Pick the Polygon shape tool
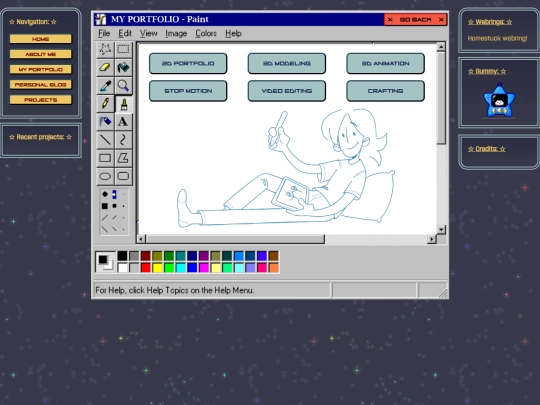The width and height of the screenshot is (540, 405). tap(123, 158)
